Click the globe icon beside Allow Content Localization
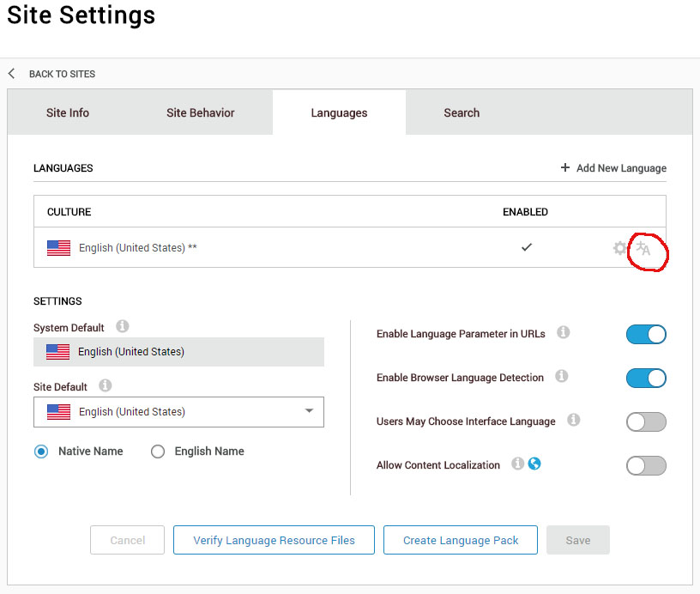Image resolution: width=700 pixels, height=594 pixels. 535,464
